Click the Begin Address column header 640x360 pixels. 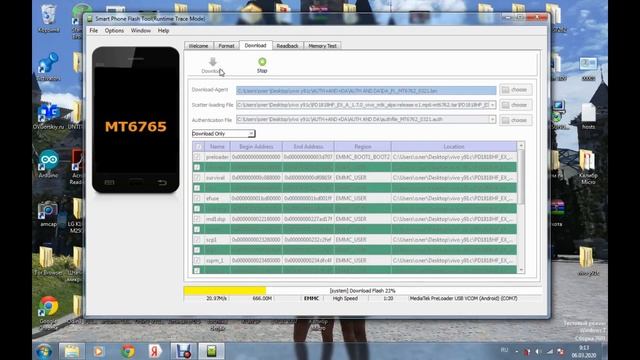click(256, 147)
